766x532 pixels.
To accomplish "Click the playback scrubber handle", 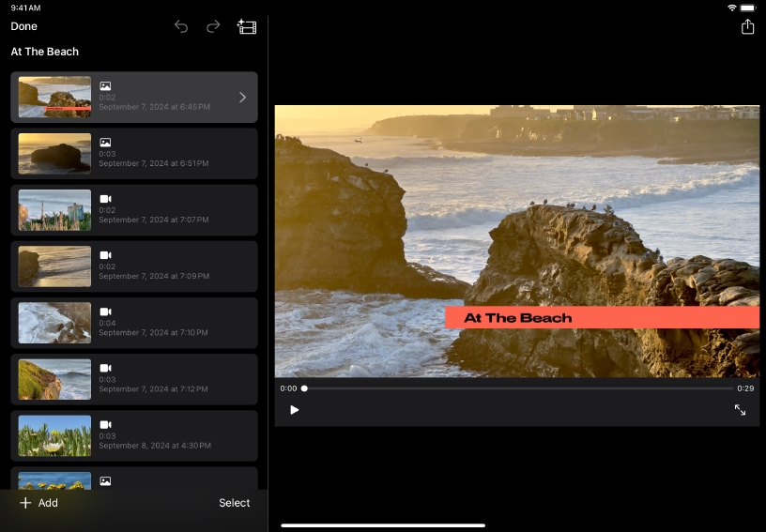I will click(x=304, y=388).
